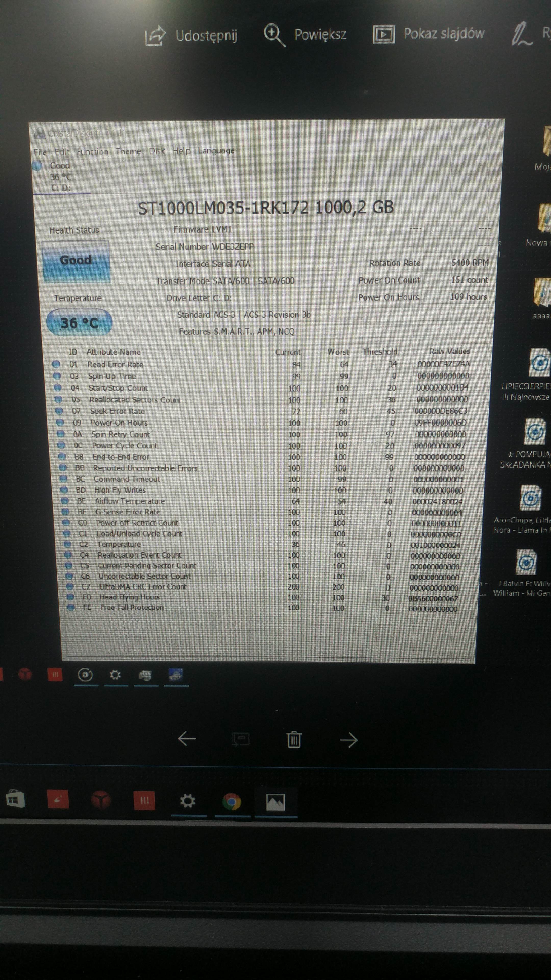551x980 pixels.
Task: Click the Free Fall Protection status dot
Action: click(x=70, y=607)
